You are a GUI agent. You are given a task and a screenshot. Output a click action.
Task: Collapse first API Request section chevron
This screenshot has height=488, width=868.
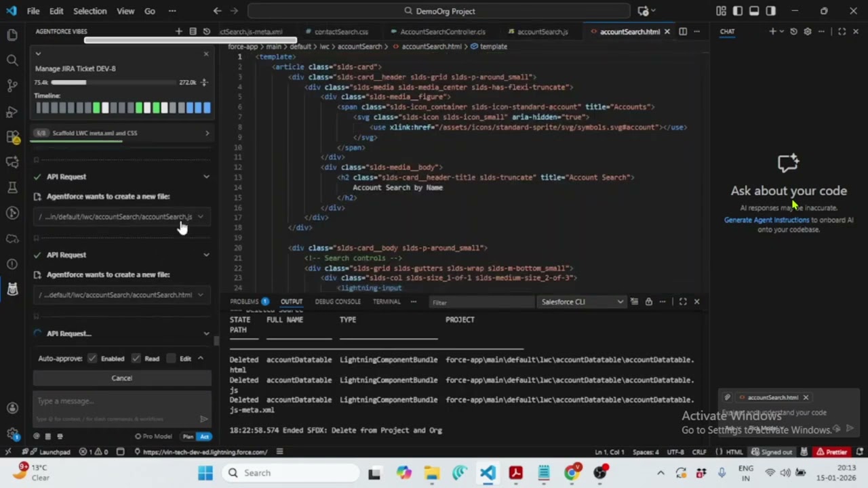coord(206,177)
